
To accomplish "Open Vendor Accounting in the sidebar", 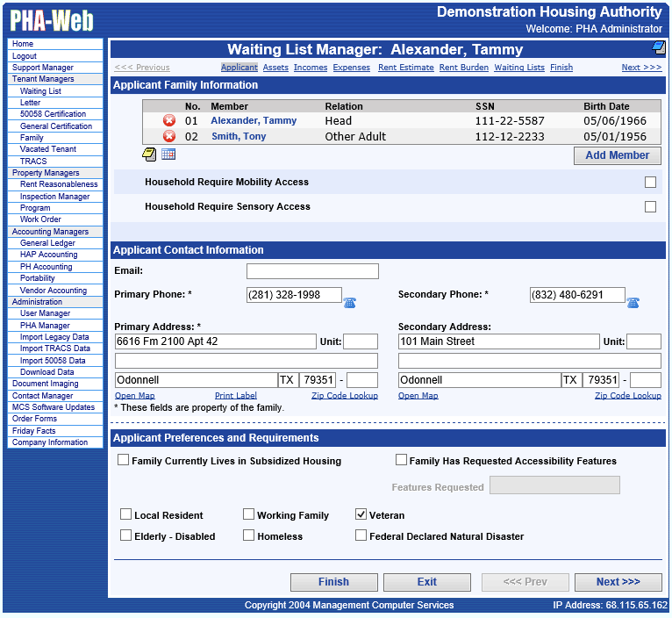I will [55, 291].
